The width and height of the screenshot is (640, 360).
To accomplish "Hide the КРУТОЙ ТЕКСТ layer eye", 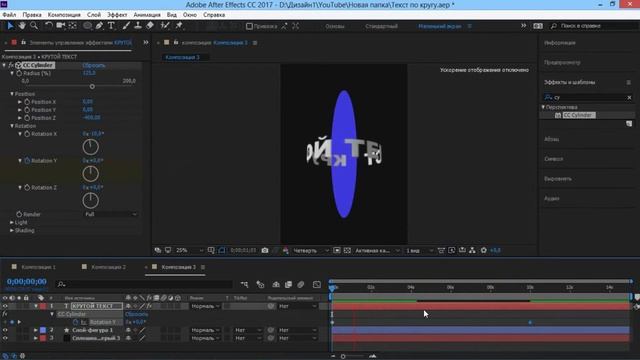I will pyautogui.click(x=5, y=306).
